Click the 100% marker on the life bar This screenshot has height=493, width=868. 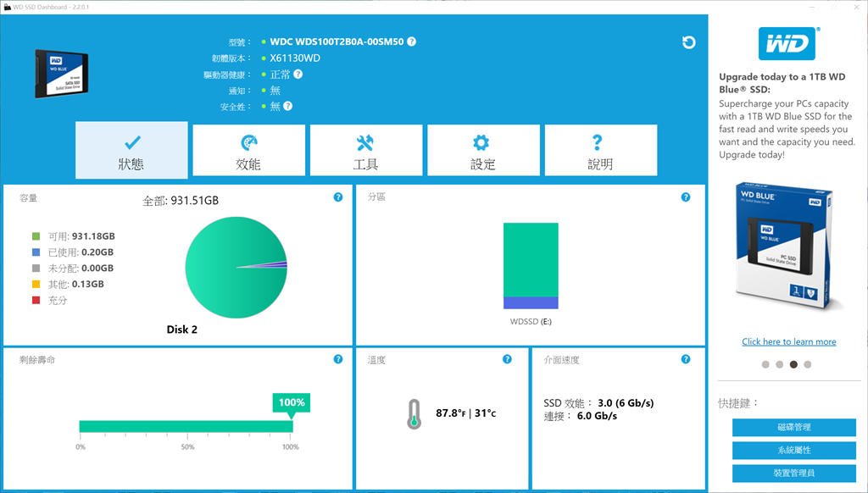click(290, 402)
